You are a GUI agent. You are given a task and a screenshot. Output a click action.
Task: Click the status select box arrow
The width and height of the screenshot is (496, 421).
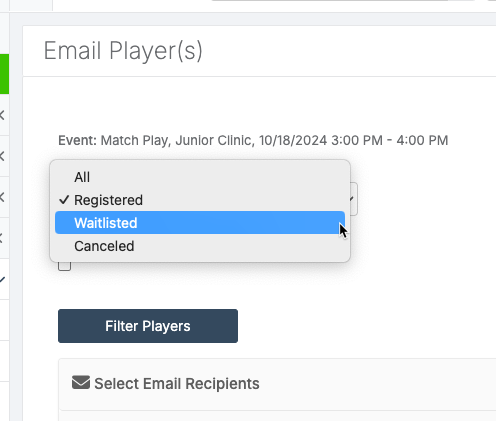(x=352, y=199)
